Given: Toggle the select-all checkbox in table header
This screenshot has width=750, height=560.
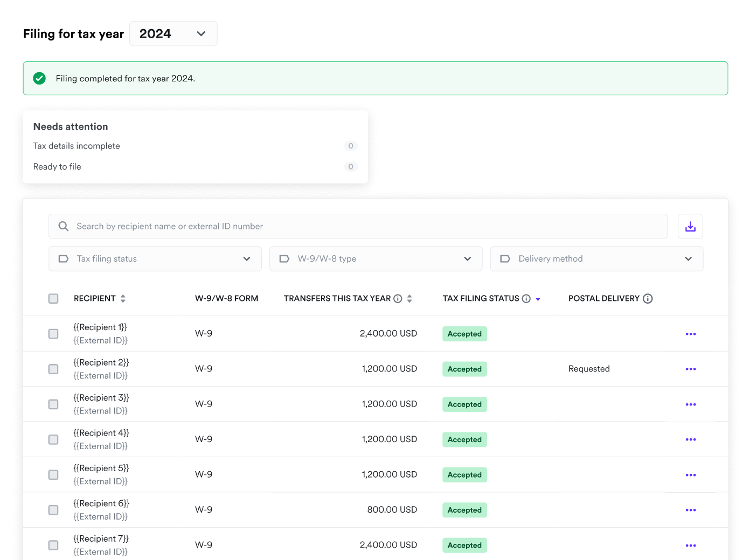Looking at the screenshot, I should [53, 299].
